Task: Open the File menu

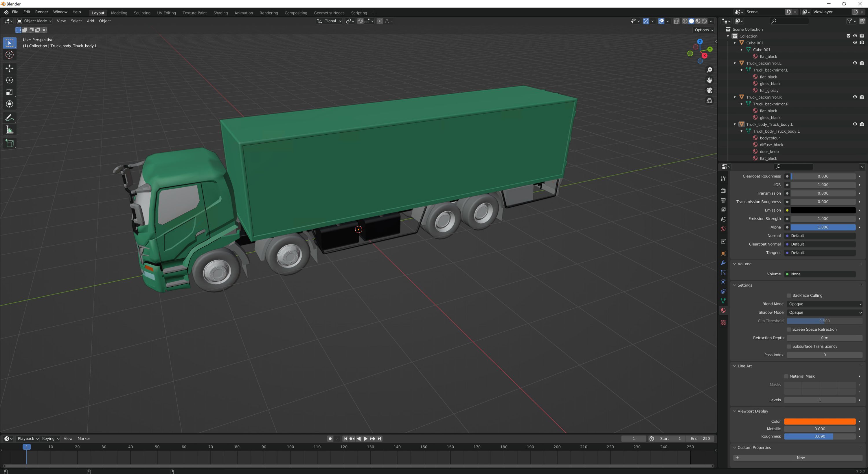Action: point(15,12)
